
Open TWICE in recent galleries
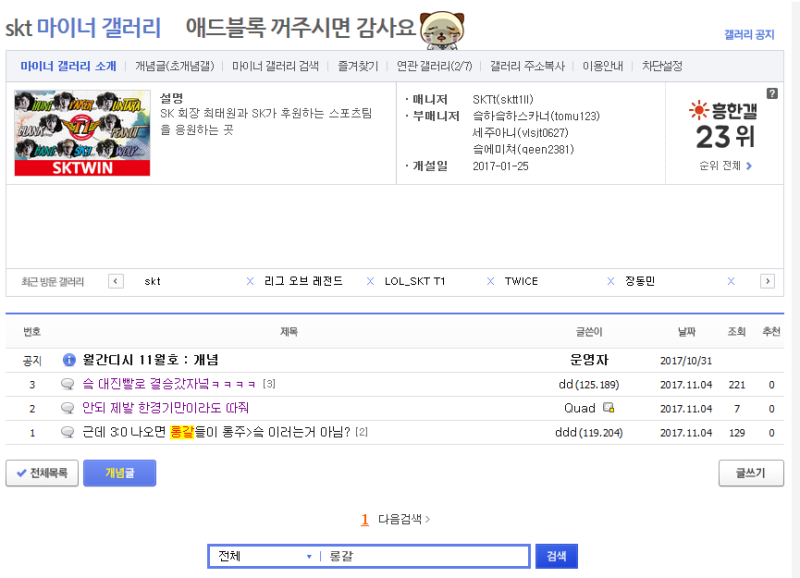(521, 281)
